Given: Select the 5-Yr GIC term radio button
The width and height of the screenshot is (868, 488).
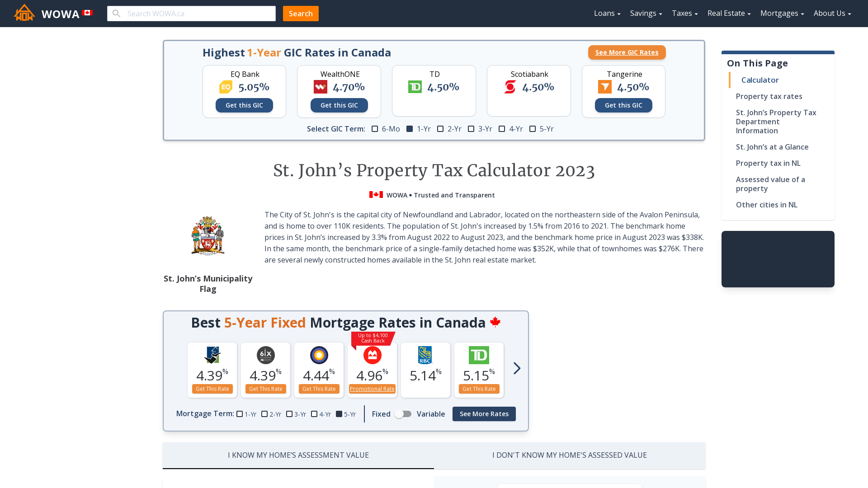Looking at the screenshot, I should 533,129.
